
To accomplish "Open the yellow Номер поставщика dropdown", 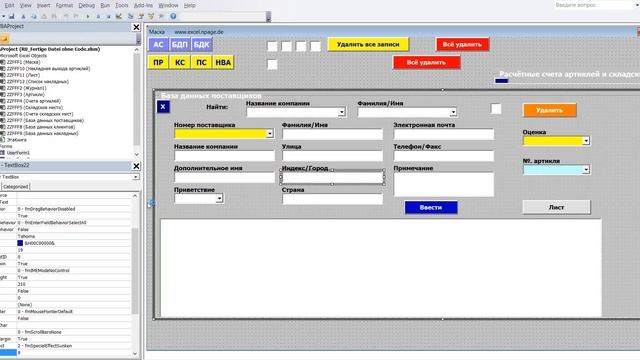I will click(x=269, y=133).
